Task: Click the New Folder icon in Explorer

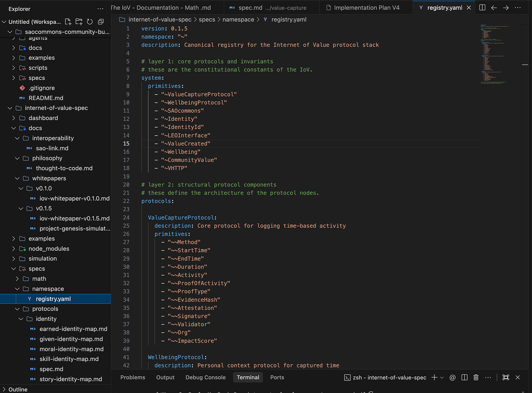Action: coord(79,22)
